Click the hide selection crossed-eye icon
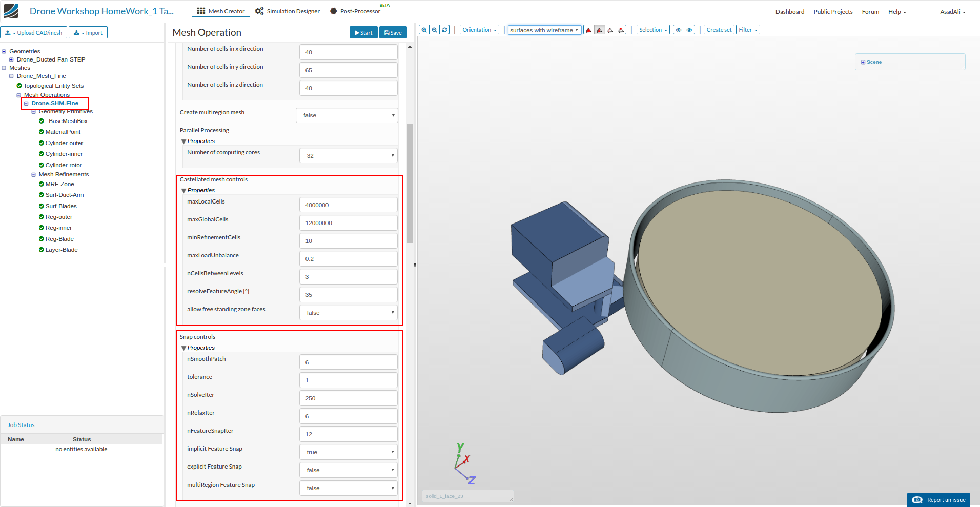980x507 pixels. click(679, 30)
